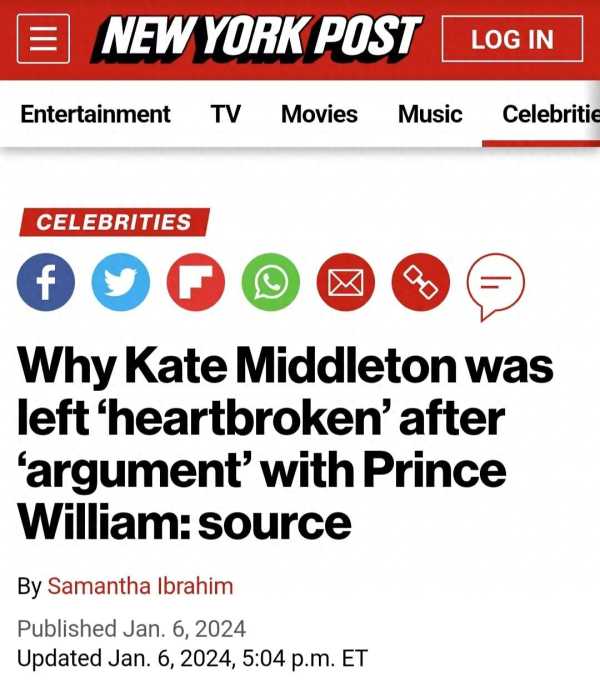Switch to the TV section
The image size is (600, 697).
226,114
